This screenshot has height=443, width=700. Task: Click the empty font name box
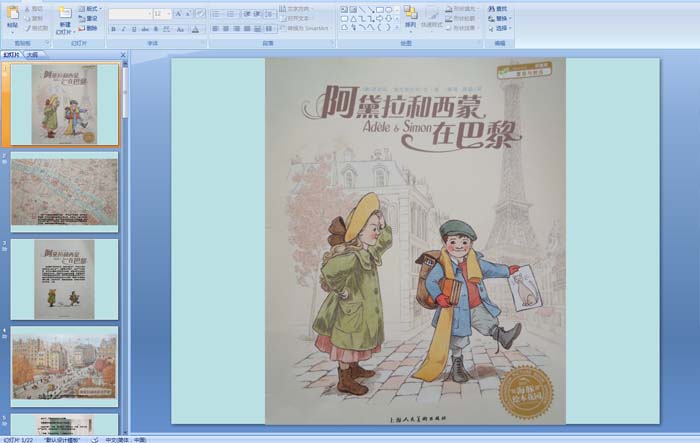pos(130,14)
